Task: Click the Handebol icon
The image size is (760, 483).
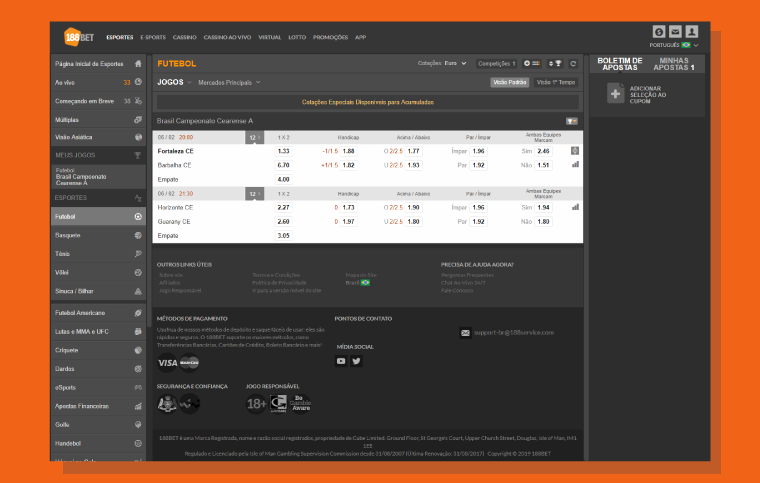Action: [x=138, y=443]
